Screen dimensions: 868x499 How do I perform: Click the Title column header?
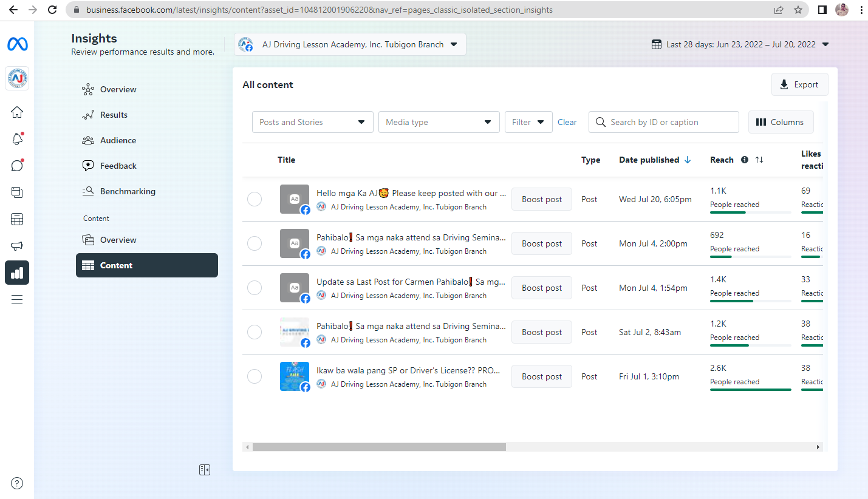(287, 160)
